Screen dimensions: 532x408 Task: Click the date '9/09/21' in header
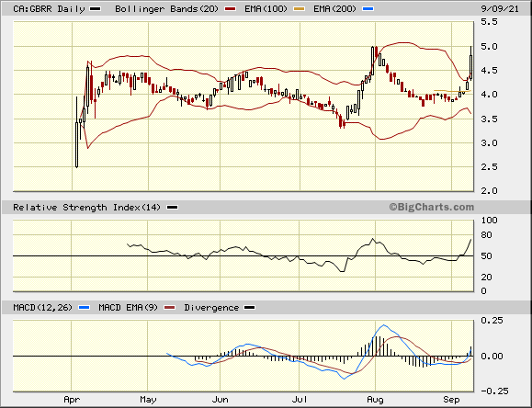500,9
